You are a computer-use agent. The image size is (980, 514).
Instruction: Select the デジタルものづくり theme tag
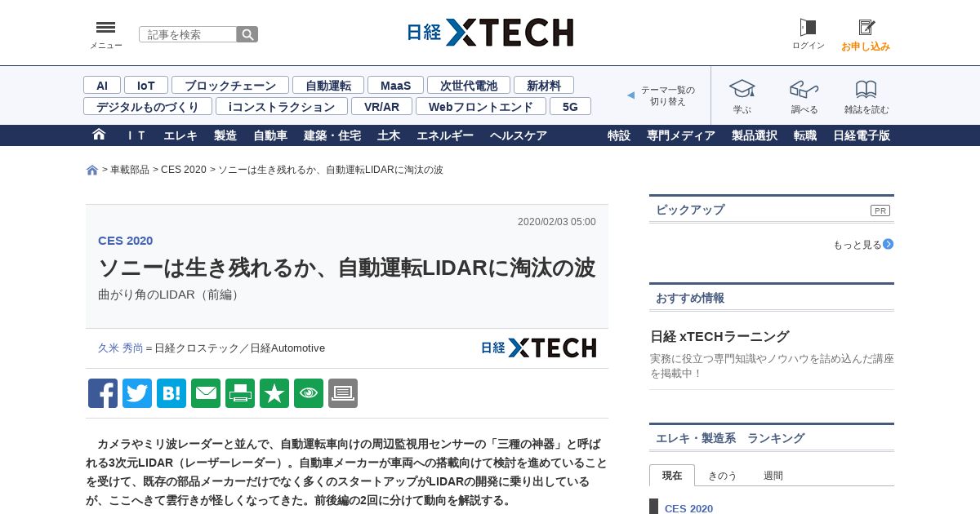(x=148, y=106)
